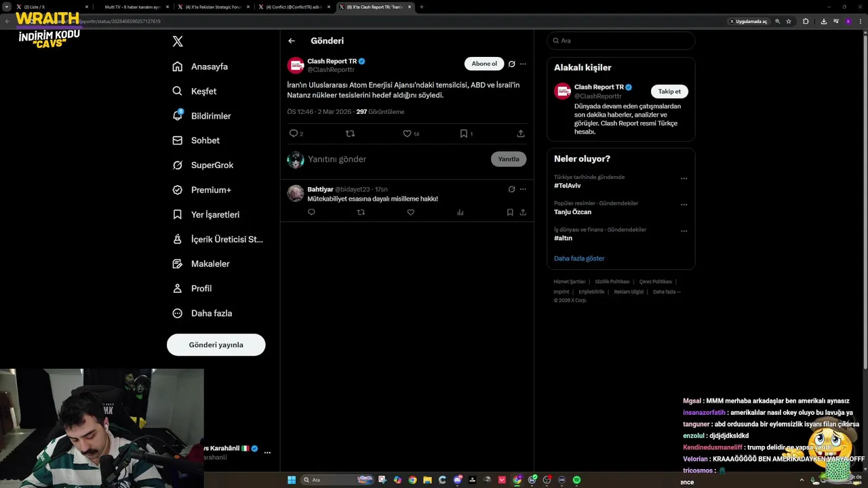The height and width of the screenshot is (488, 868).
Task: Open #TelAviv trending topic
Action: [x=567, y=186]
